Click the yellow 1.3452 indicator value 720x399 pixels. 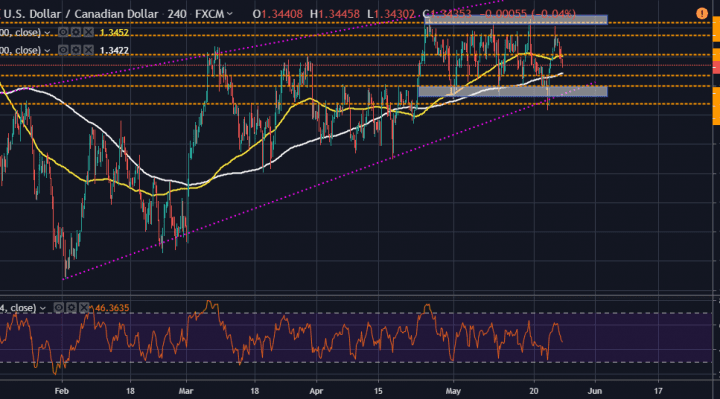click(x=114, y=33)
